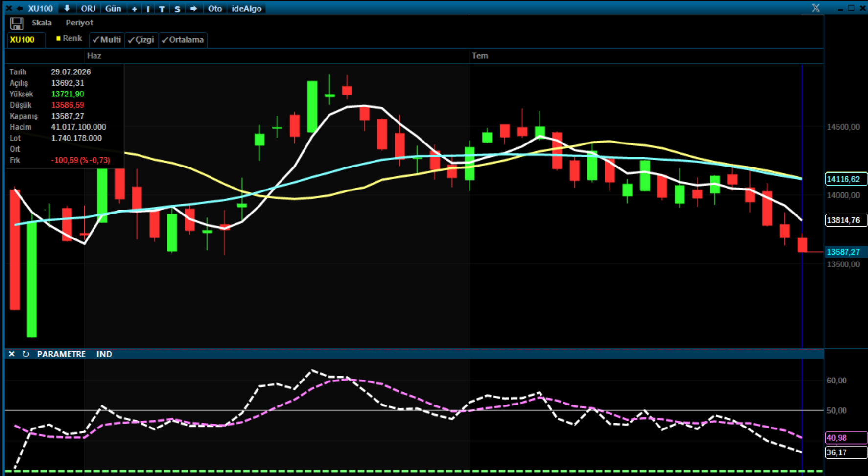Viewport: 868px width, 476px height.
Task: Toggle the Çizgi checkbox option
Action: [x=141, y=40]
